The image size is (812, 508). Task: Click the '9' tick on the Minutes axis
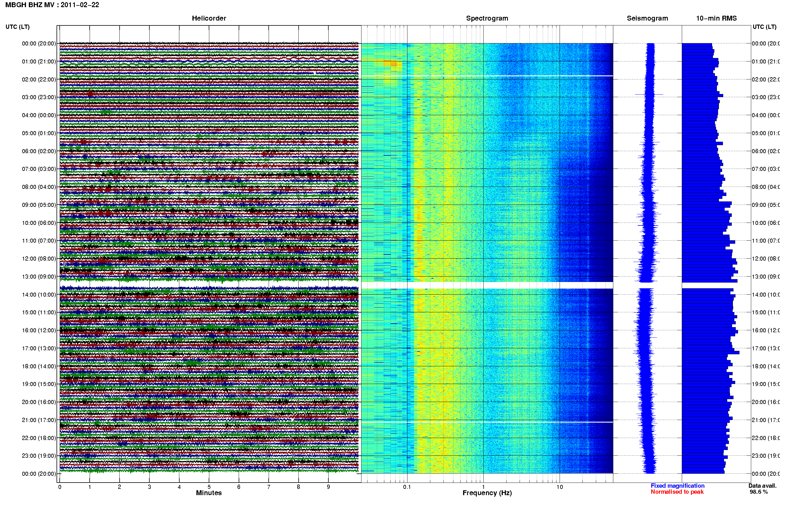328,487
